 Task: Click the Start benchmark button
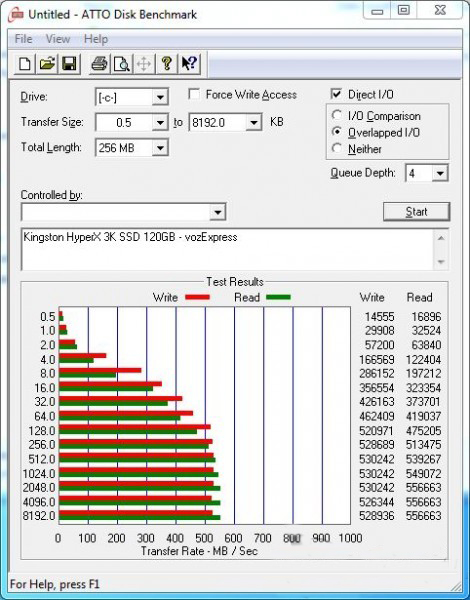tap(416, 212)
